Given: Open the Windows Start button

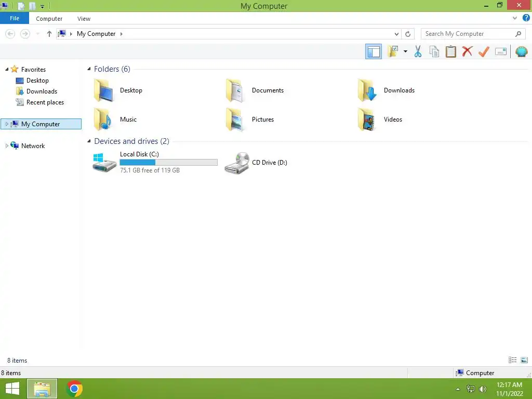Looking at the screenshot, I should pos(12,389).
